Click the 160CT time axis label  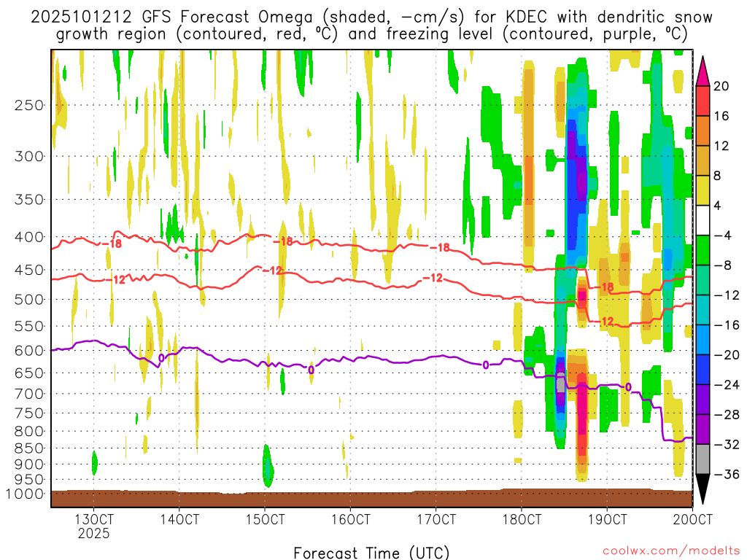[x=350, y=519]
